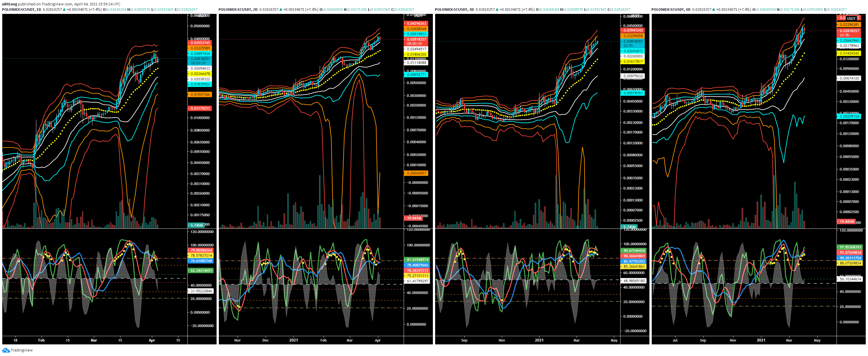This screenshot has height=356, width=868.
Task: Select the POLONIEX:SCUSDT, 3D chart title
Action: [455, 9]
